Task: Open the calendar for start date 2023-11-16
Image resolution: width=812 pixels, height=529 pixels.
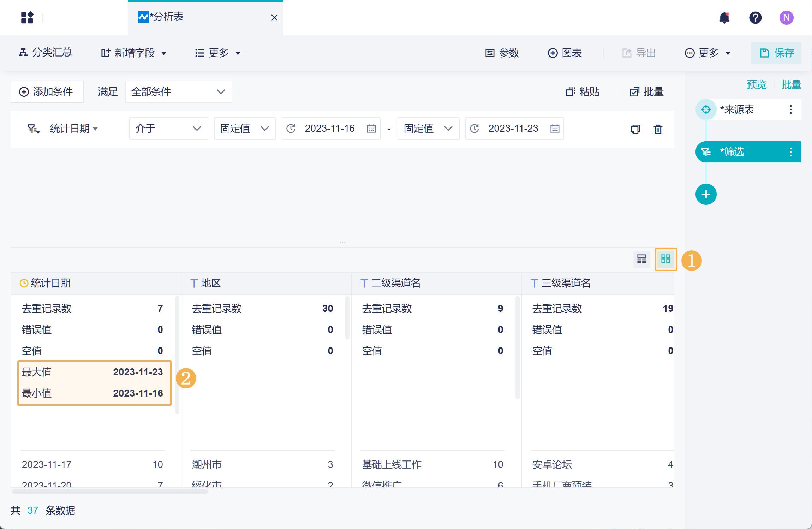Action: pyautogui.click(x=371, y=129)
